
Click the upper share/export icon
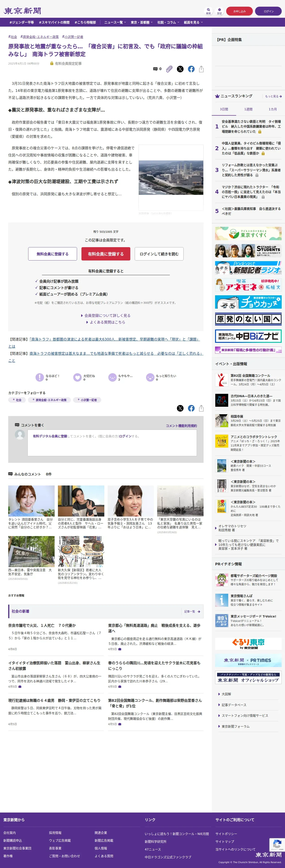(x=201, y=69)
